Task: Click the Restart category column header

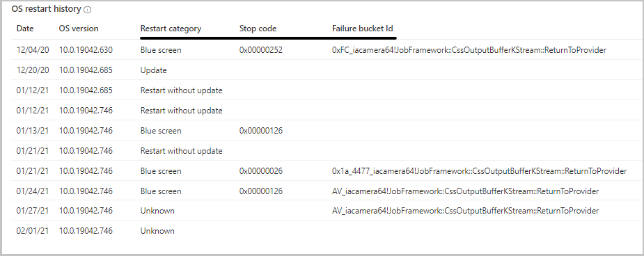Action: tap(171, 29)
